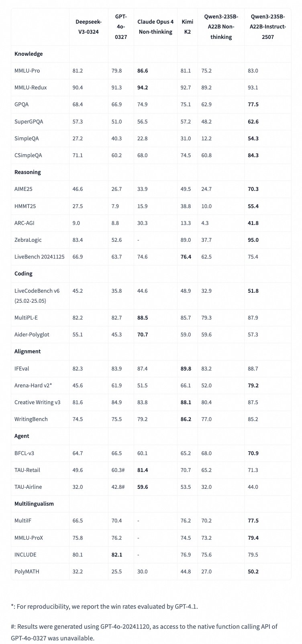This screenshot has width=302, height=644.
Task: Select the Aider-Polyglot row label
Action: tap(32, 334)
